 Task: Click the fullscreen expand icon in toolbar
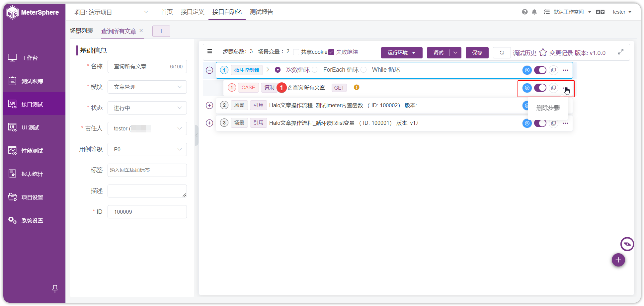point(620,52)
